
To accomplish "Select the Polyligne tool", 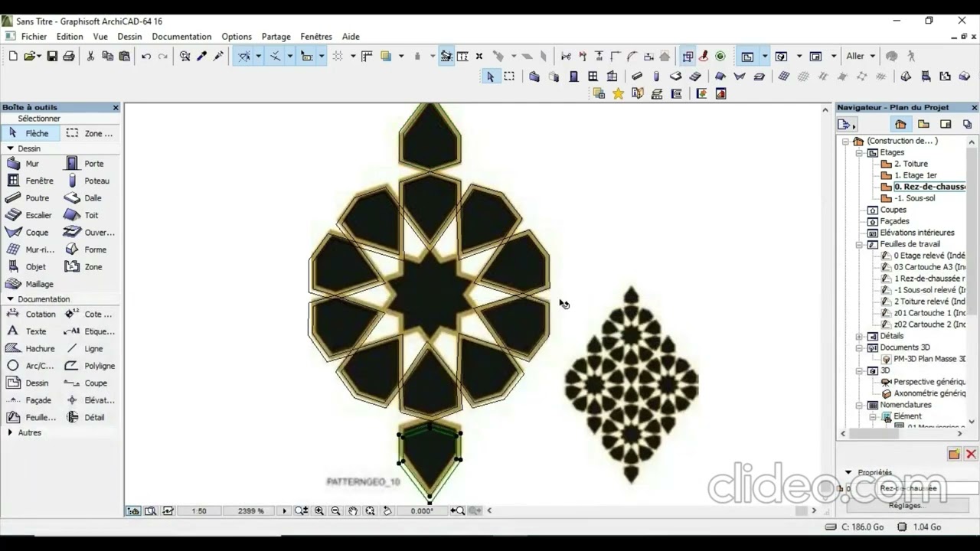I will tap(90, 366).
